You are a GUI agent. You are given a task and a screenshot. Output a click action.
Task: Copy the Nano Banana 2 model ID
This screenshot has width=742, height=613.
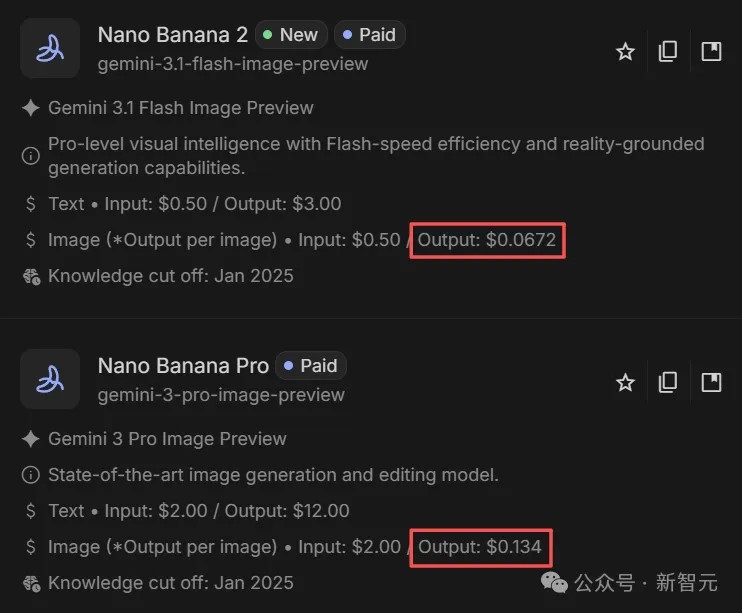668,51
